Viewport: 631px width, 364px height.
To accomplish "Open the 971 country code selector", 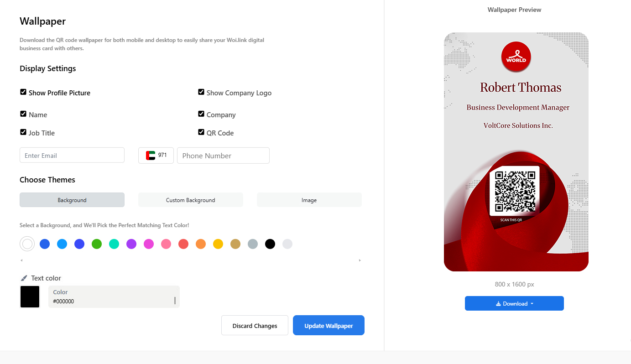I will coord(156,156).
